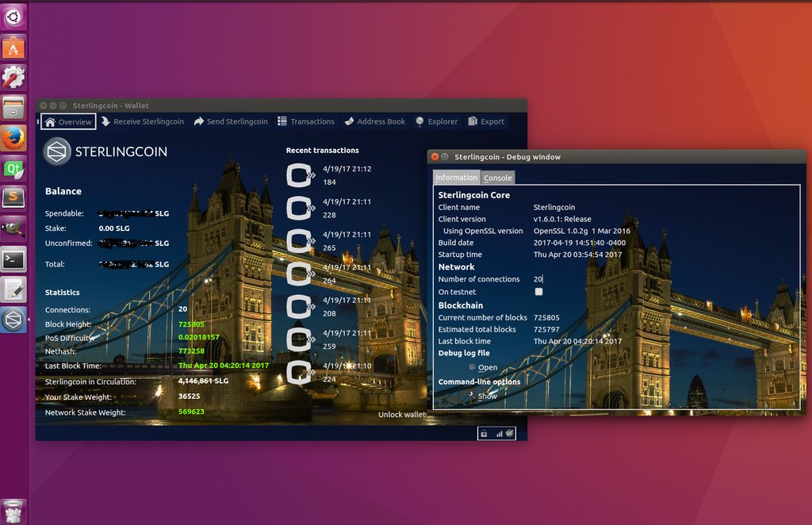Open Qt Creator from the dock
This screenshot has width=812, height=525.
coord(13,169)
